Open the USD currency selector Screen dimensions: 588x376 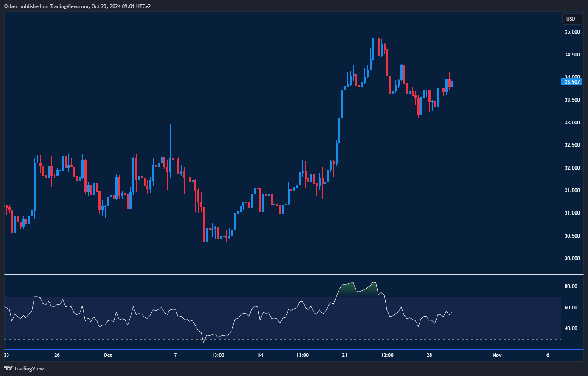tap(571, 19)
